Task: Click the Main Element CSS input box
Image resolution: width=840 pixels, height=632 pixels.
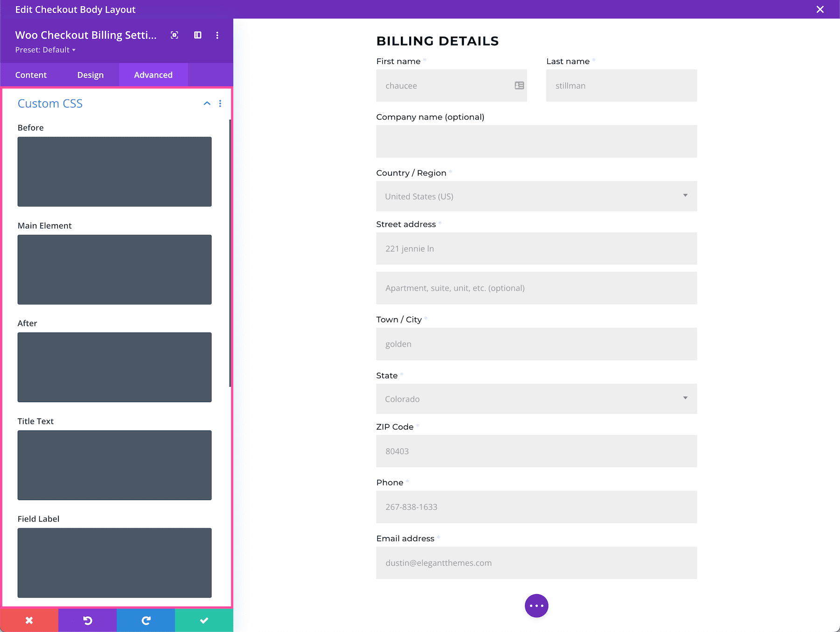Action: click(x=114, y=270)
